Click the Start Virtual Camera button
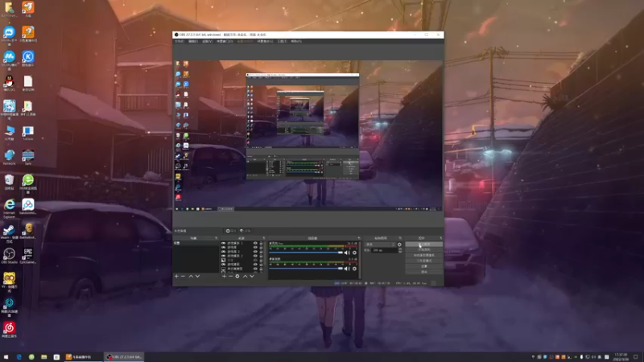This screenshot has width=644, height=362. coord(424,255)
